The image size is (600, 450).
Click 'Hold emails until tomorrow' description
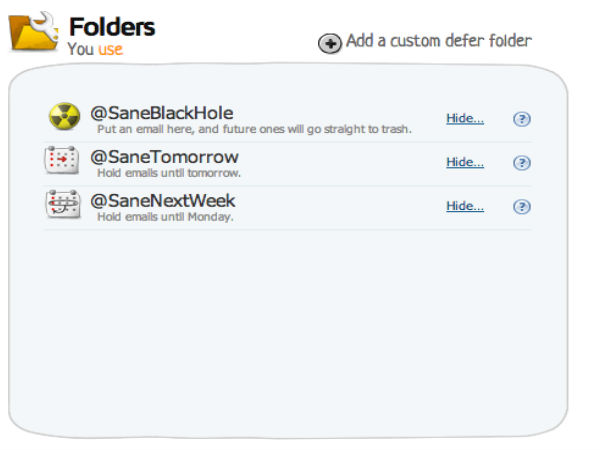tap(169, 173)
